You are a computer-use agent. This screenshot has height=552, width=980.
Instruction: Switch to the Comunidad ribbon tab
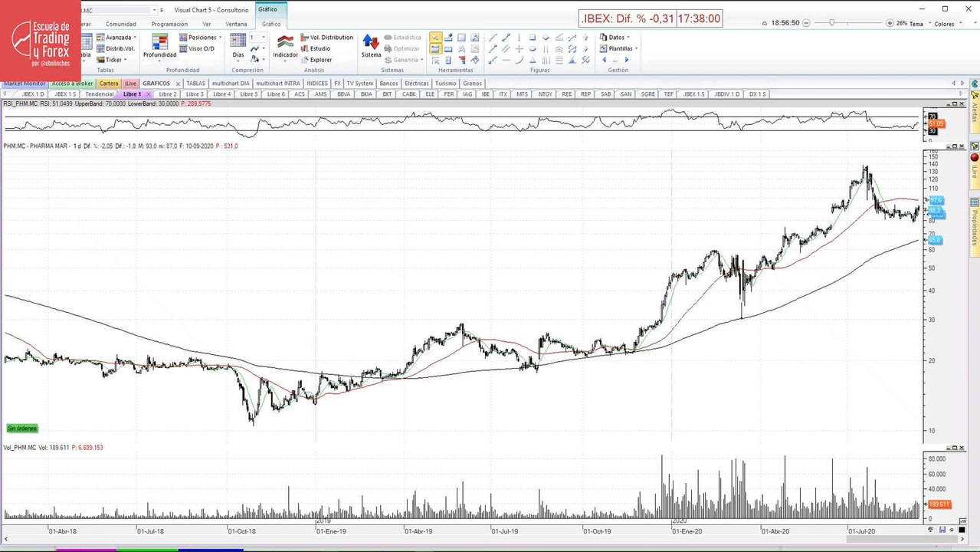click(x=121, y=24)
